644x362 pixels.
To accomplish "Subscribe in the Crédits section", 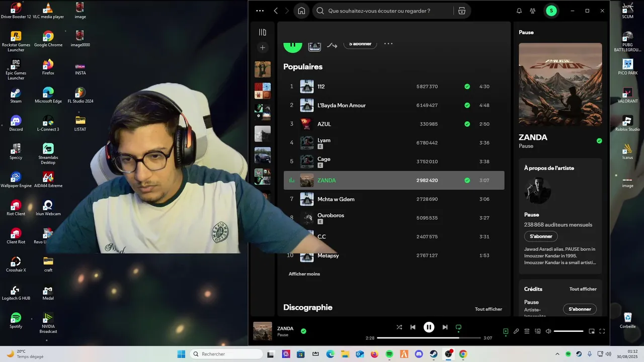I will click(580, 309).
